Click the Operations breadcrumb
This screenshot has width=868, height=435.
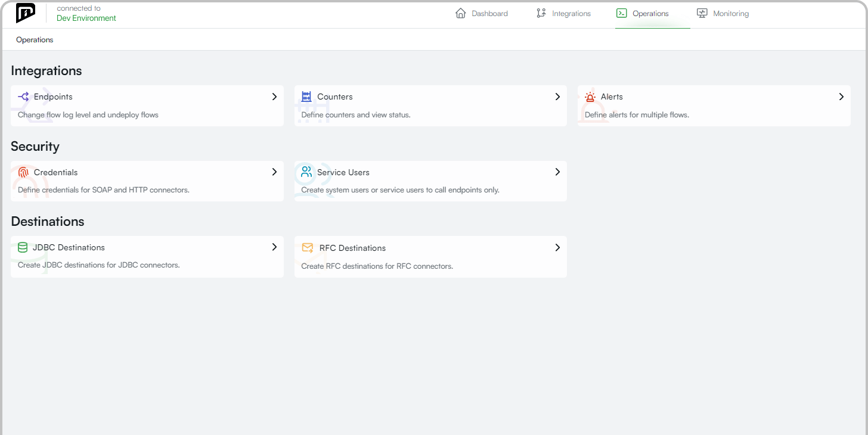pos(35,40)
